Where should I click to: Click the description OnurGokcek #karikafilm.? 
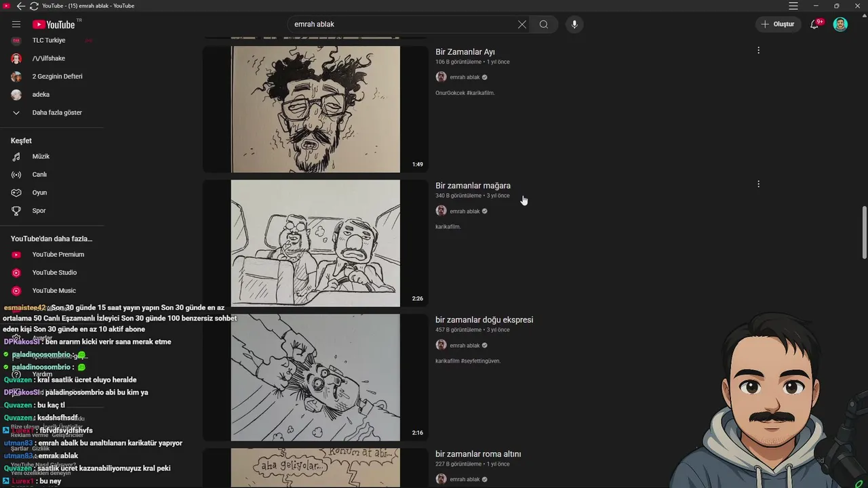point(465,93)
